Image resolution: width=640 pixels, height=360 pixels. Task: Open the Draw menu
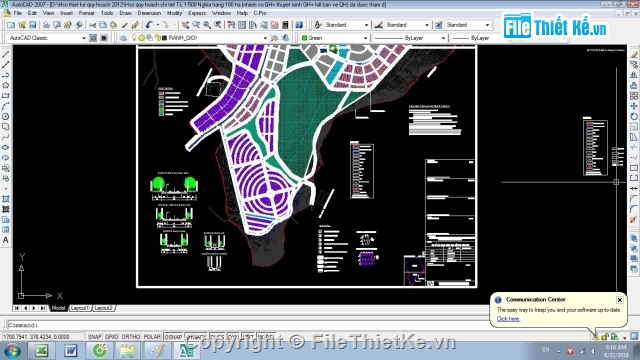pyautogui.click(x=125, y=13)
